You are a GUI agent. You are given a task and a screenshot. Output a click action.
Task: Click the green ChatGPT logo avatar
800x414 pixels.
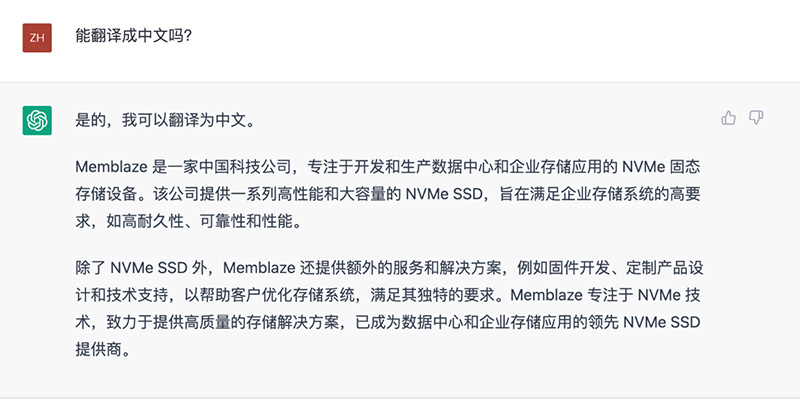37,120
